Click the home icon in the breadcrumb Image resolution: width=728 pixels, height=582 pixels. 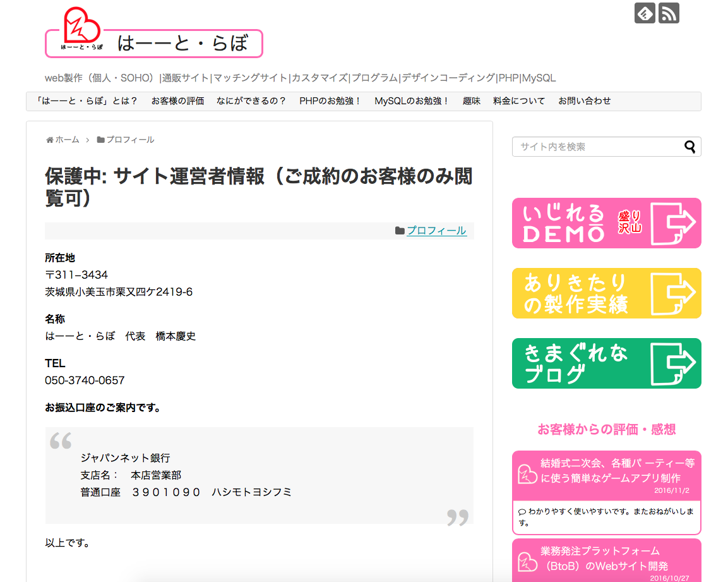point(50,139)
